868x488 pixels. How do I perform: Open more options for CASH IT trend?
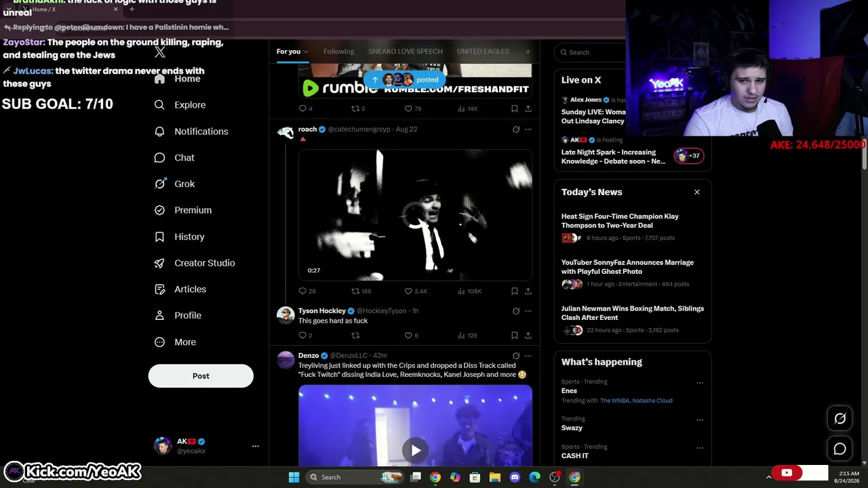pyautogui.click(x=700, y=447)
